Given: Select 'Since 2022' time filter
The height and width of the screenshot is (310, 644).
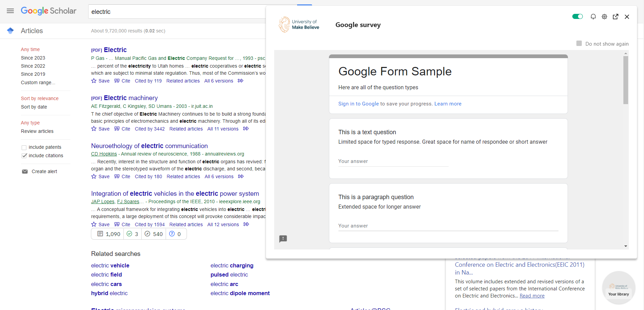Looking at the screenshot, I should coord(33,66).
